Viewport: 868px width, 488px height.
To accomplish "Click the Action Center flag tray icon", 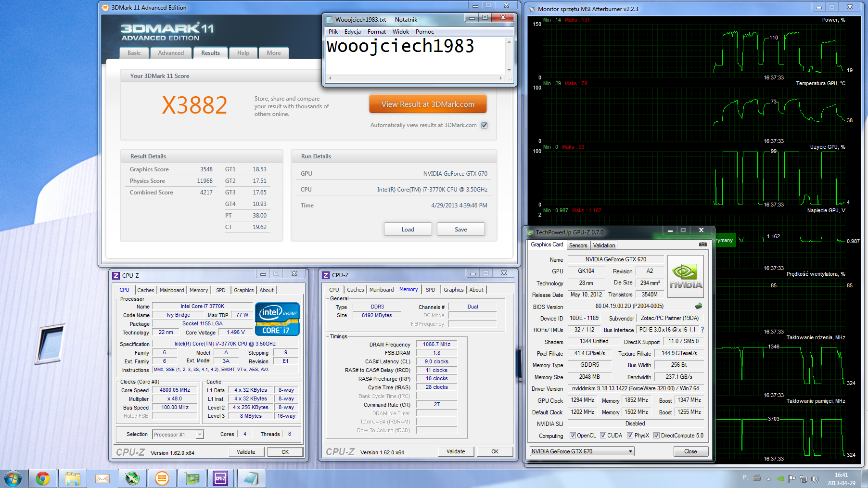I will (791, 478).
